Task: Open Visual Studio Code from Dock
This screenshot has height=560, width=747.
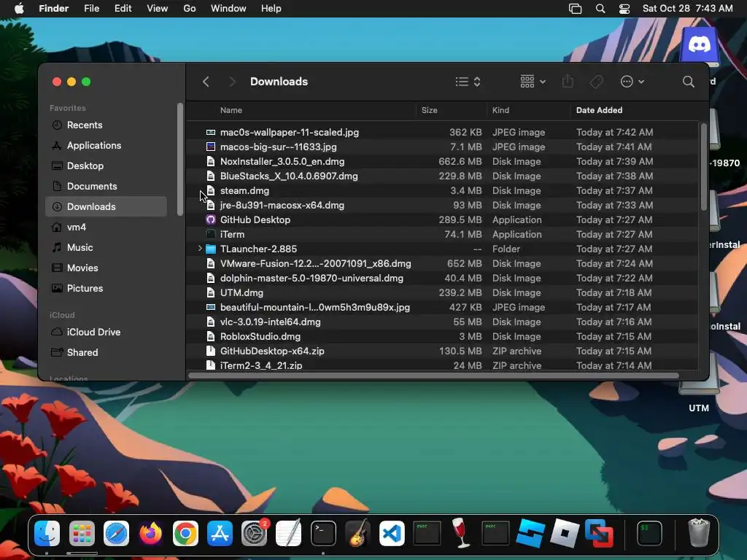Action: (392, 533)
